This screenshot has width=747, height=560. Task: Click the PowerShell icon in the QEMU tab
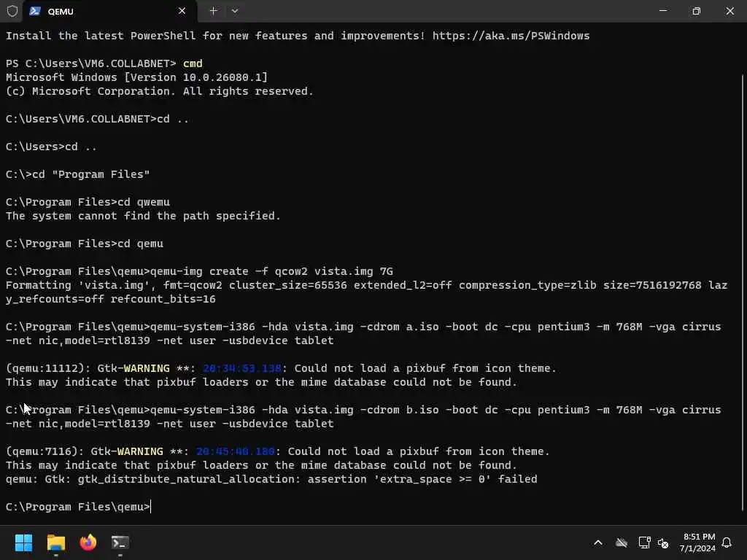point(35,11)
